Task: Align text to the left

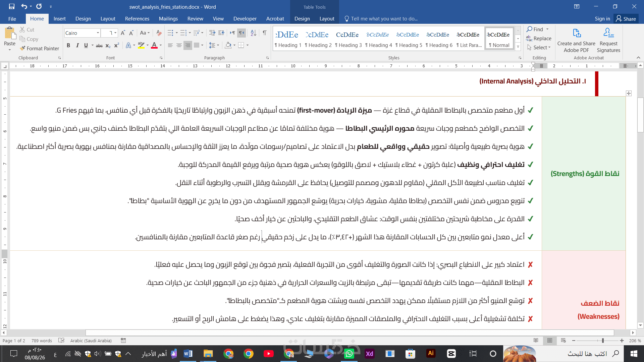Action: coord(170,45)
